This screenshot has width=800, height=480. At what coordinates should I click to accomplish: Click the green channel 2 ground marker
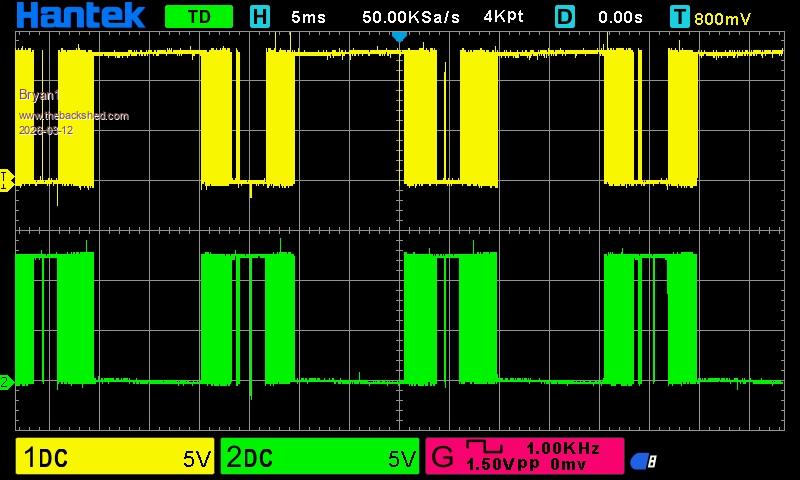pyautogui.click(x=5, y=381)
